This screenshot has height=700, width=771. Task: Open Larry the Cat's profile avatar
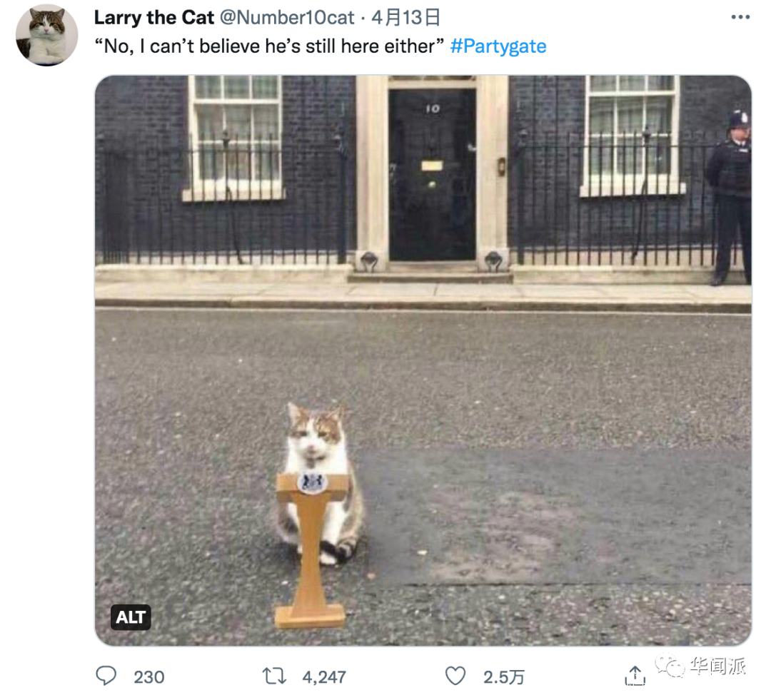[47, 35]
